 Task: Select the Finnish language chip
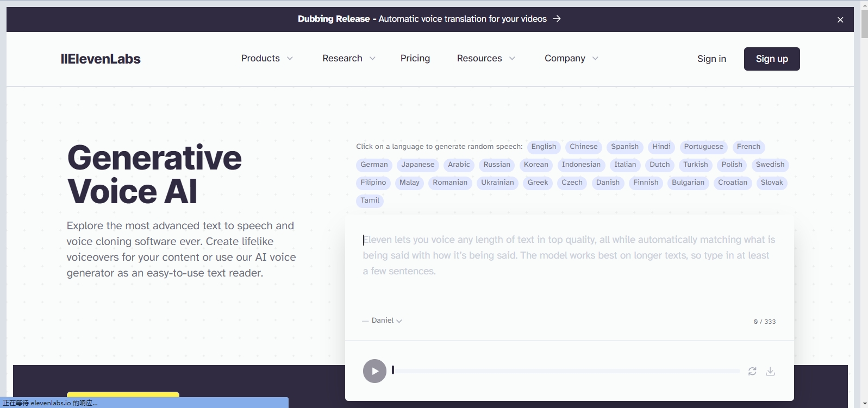[646, 183]
